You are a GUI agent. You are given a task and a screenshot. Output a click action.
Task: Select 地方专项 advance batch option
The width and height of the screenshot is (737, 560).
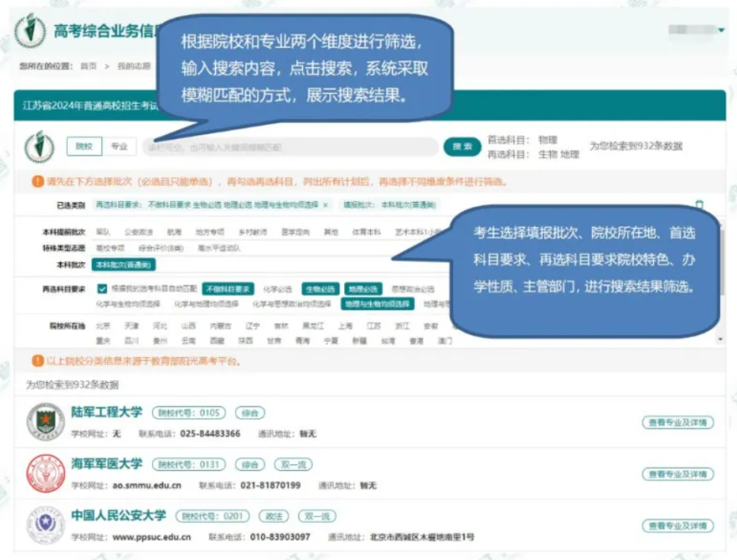(210, 232)
